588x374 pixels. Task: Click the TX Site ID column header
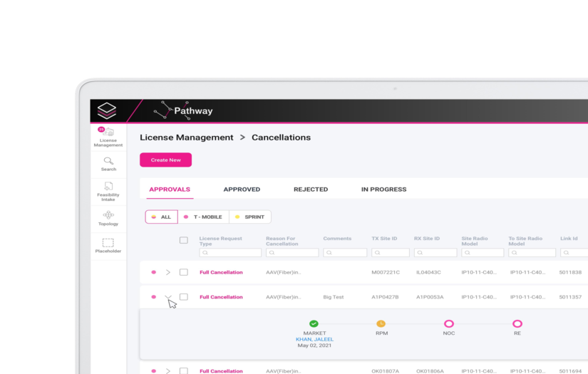click(x=384, y=239)
